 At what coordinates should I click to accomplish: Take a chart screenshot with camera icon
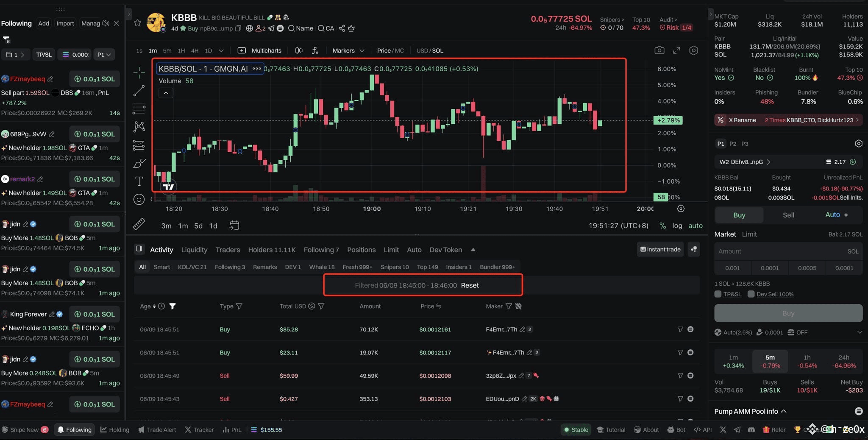[659, 50]
